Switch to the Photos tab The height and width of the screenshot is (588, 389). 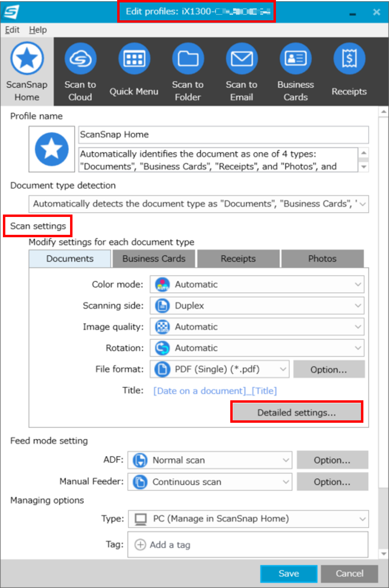[x=323, y=259]
